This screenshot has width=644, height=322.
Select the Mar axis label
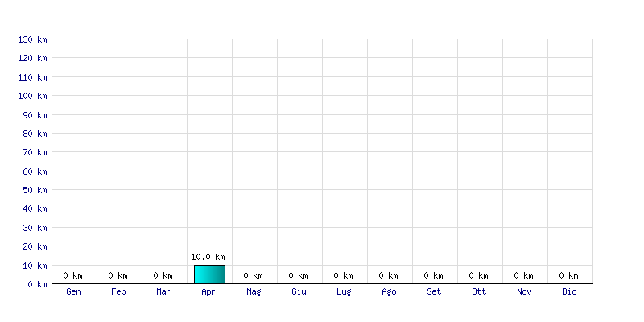coord(163,291)
